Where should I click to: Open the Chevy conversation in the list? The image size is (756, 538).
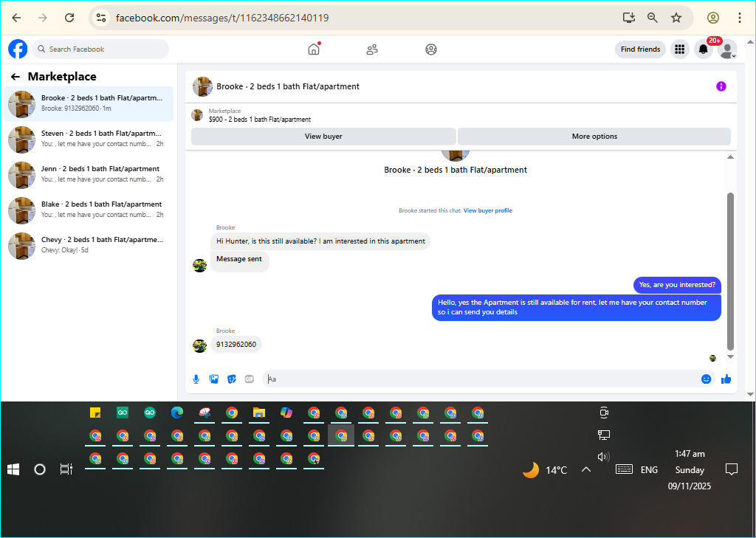pos(89,245)
